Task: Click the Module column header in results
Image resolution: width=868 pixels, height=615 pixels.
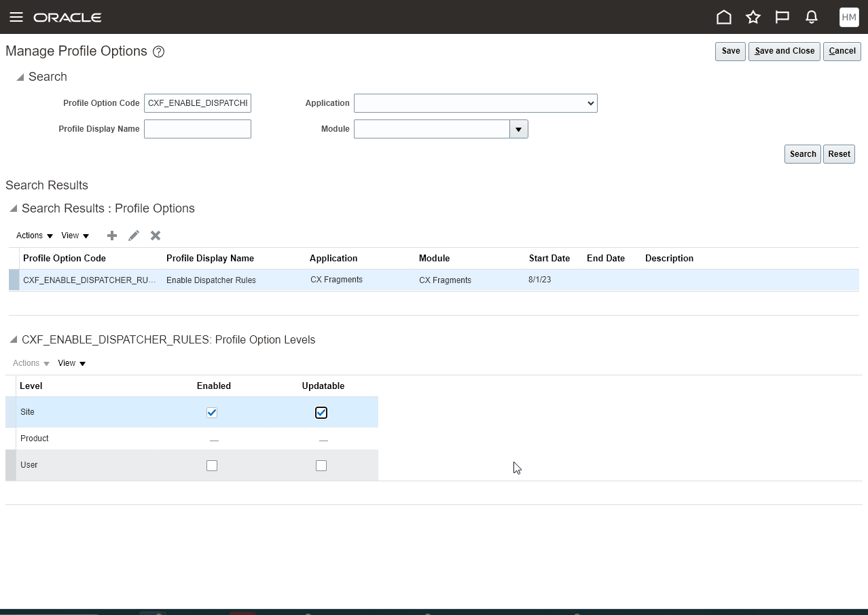Action: tap(435, 259)
